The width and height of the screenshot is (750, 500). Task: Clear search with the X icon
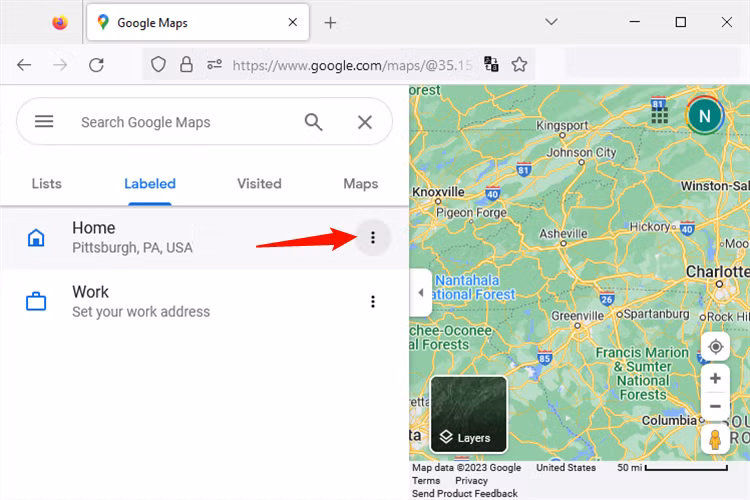point(365,122)
